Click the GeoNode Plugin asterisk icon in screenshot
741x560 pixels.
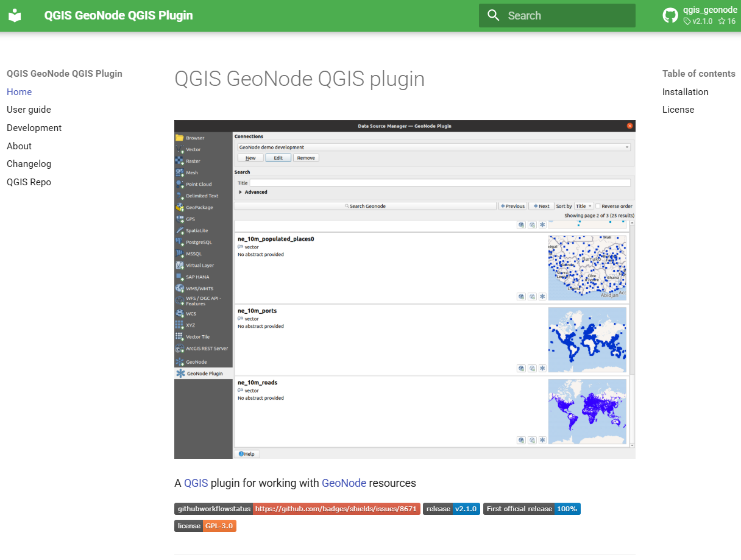click(x=180, y=374)
